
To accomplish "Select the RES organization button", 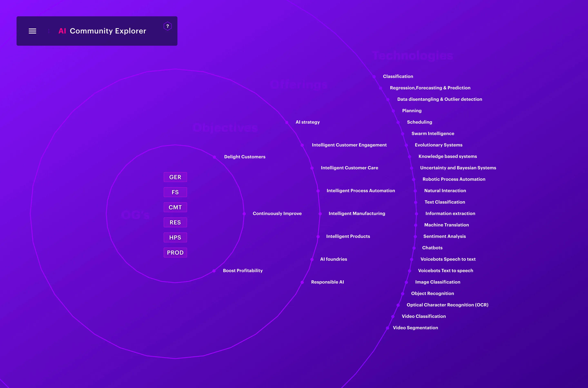I will (x=175, y=222).
